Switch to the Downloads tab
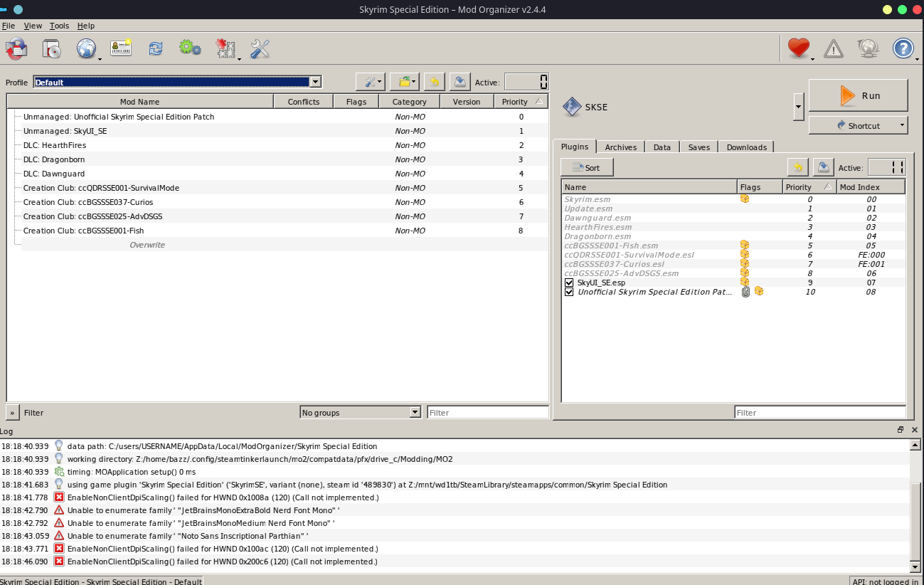This screenshot has height=585, width=924. point(746,147)
